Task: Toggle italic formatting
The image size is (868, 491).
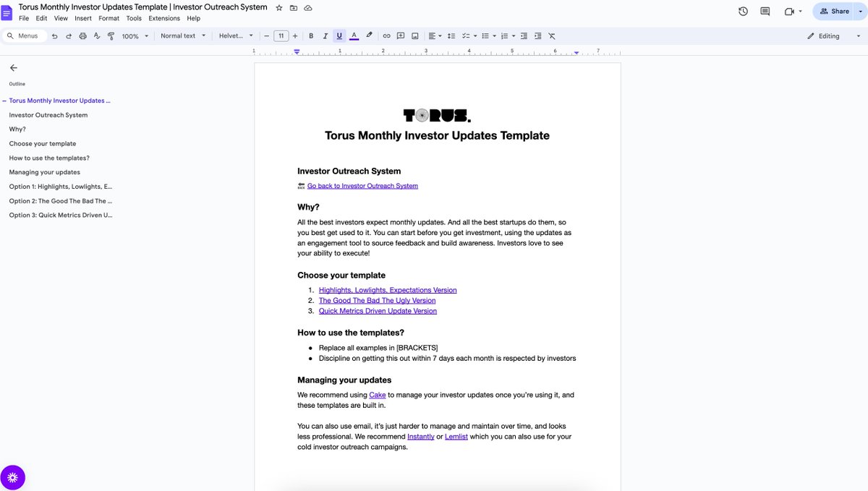Action: (x=325, y=36)
